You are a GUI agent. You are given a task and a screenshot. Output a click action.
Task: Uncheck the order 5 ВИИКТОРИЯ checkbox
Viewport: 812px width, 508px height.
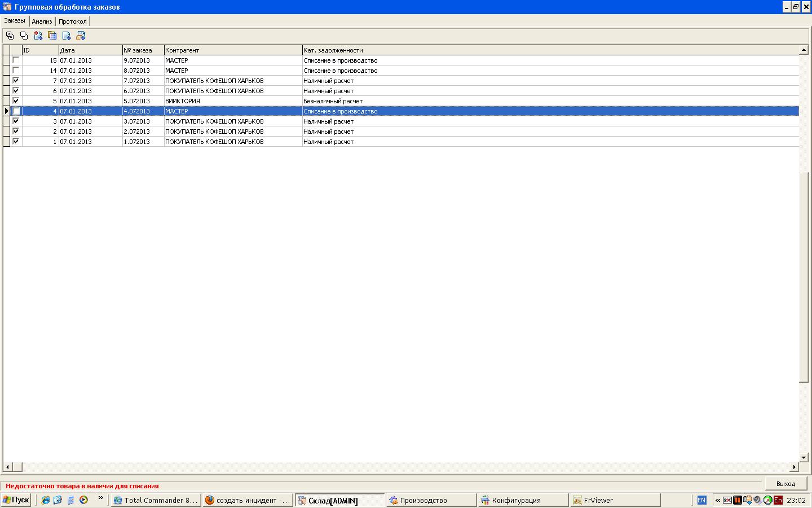(16, 100)
